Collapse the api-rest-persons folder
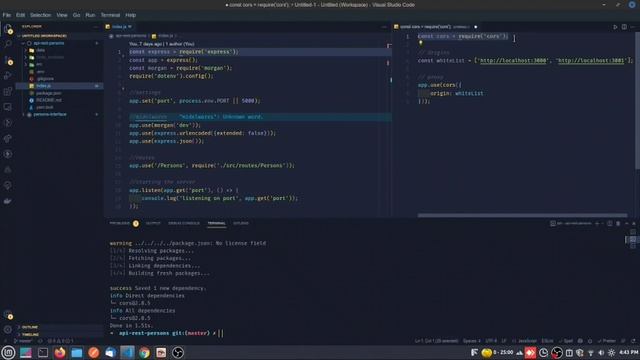This screenshot has width=640, height=360. tap(49, 43)
